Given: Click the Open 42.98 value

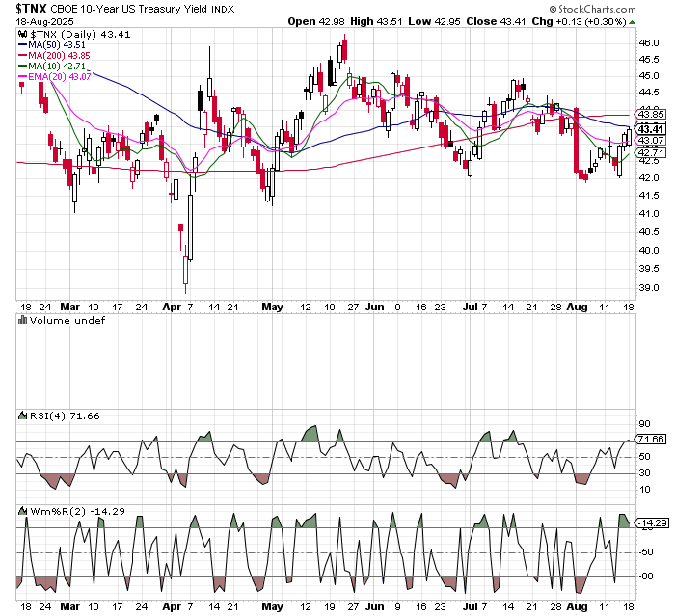Looking at the screenshot, I should point(317,21).
